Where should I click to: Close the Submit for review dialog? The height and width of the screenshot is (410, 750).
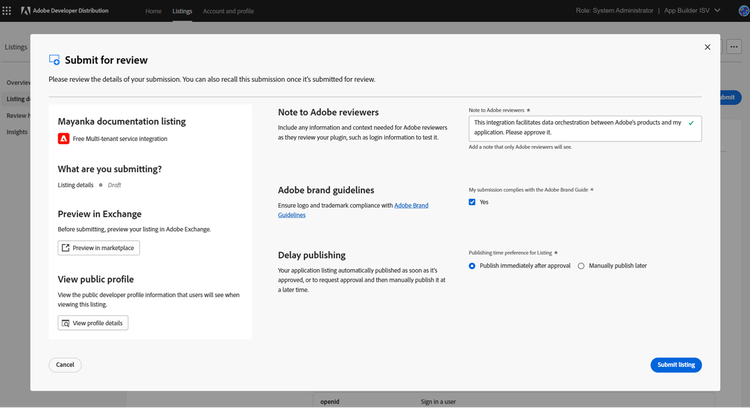coord(707,47)
